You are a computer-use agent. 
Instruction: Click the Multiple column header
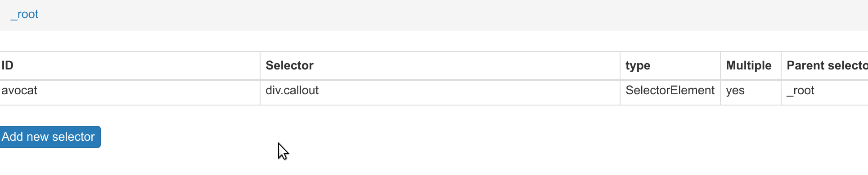tap(749, 65)
